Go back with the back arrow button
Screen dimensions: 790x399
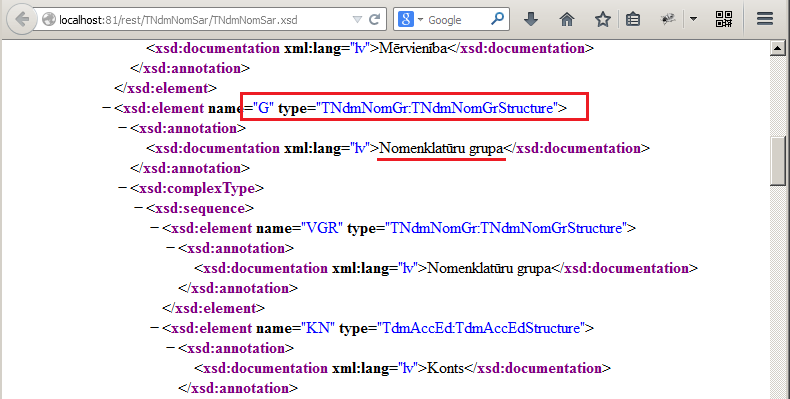21,20
